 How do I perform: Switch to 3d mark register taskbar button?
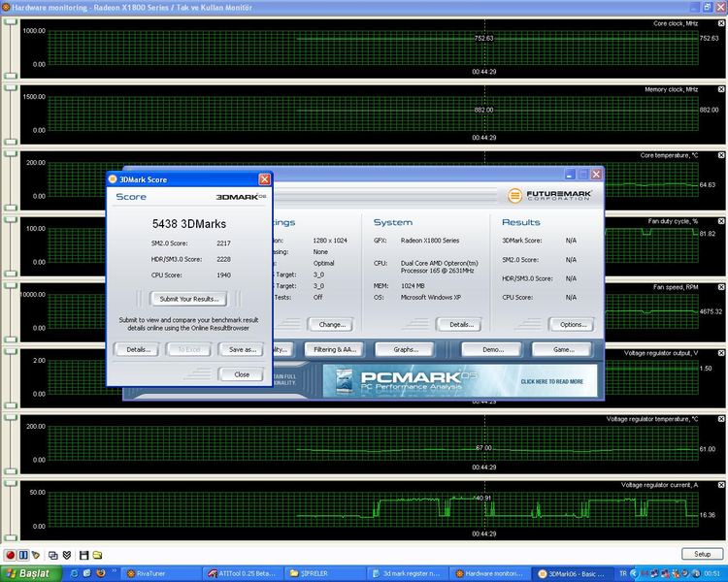pos(407,573)
